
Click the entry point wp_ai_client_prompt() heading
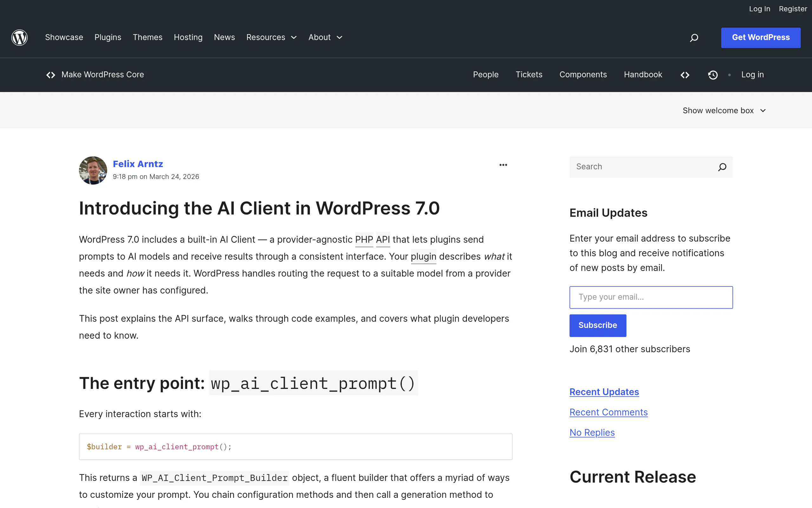click(x=248, y=383)
